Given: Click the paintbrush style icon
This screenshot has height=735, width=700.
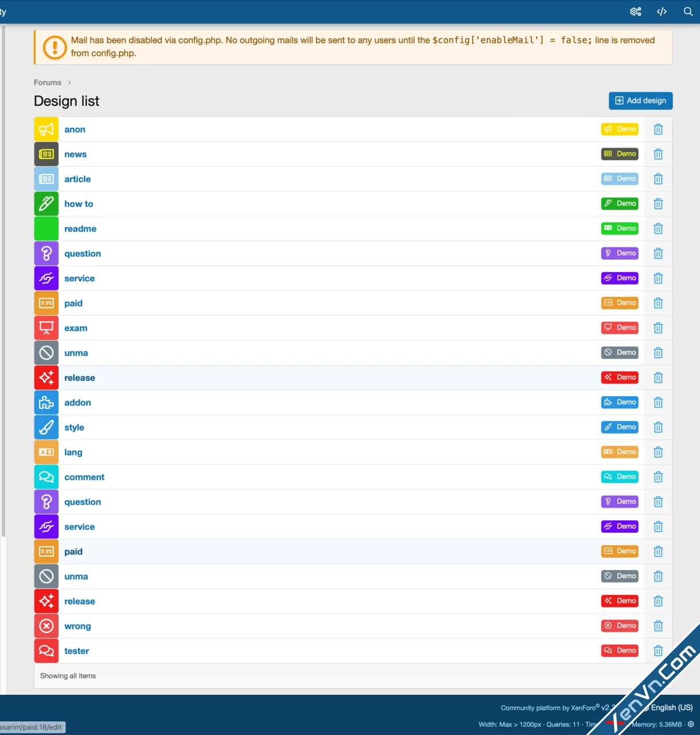Looking at the screenshot, I should pyautogui.click(x=47, y=428).
